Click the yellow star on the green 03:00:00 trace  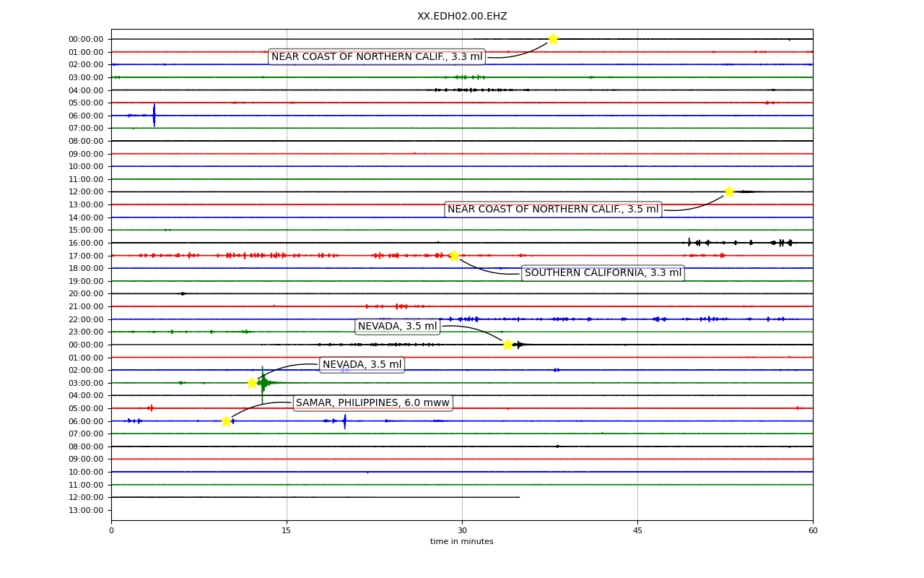(x=252, y=383)
